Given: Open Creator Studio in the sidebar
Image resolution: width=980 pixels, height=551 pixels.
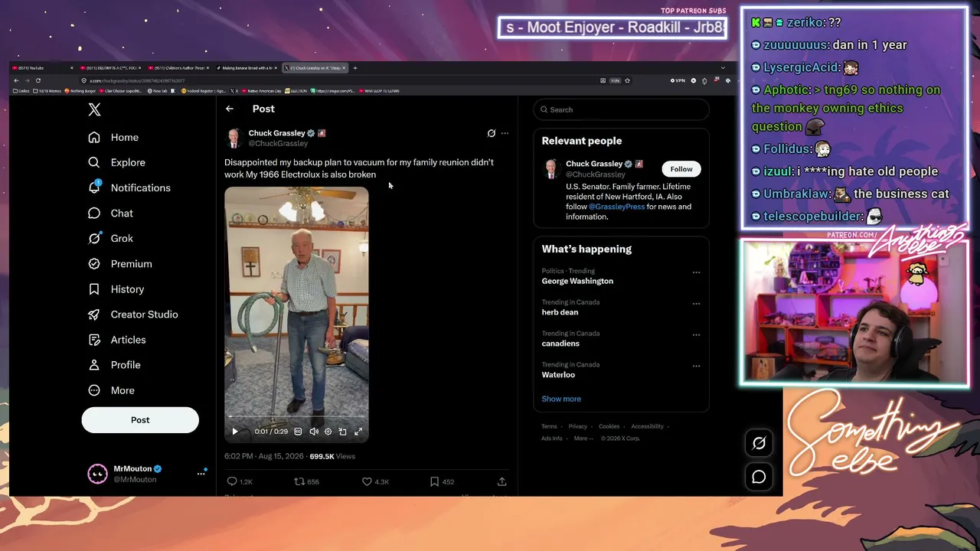Looking at the screenshot, I should tap(132, 315).
